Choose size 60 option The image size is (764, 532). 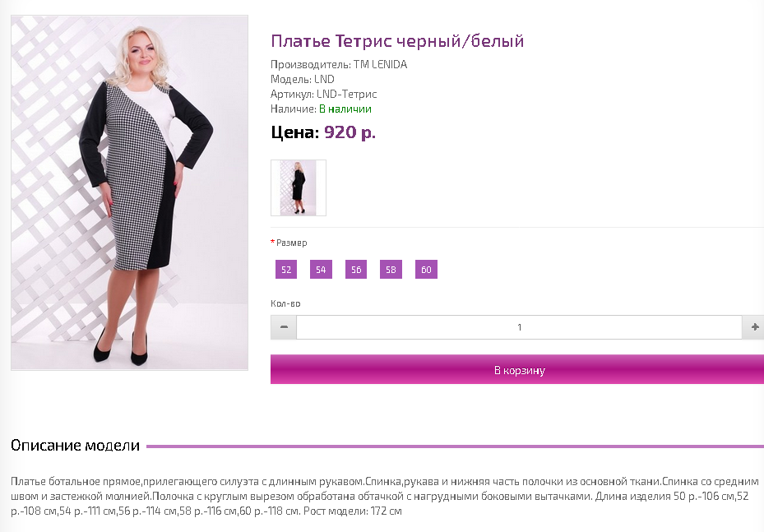pos(426,270)
